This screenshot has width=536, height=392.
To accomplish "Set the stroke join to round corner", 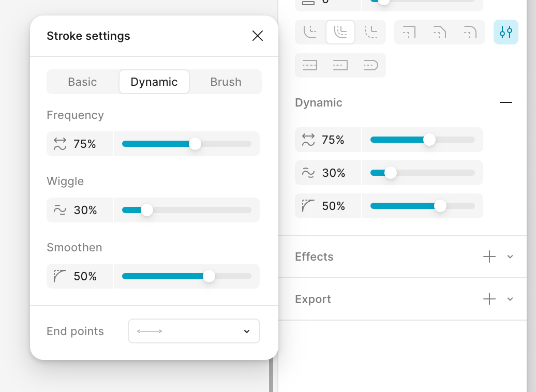I will click(470, 32).
